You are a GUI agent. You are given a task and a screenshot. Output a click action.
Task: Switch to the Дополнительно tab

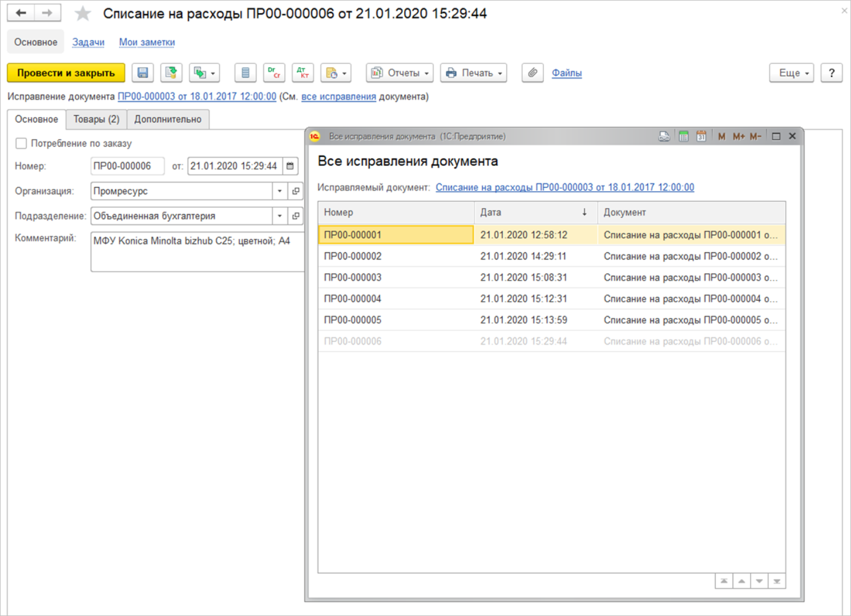(x=168, y=119)
